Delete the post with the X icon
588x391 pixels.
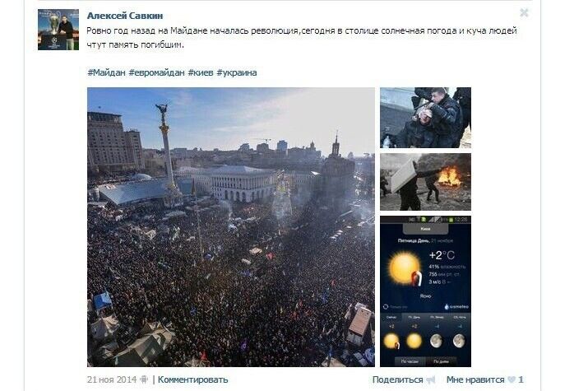[x=524, y=13]
